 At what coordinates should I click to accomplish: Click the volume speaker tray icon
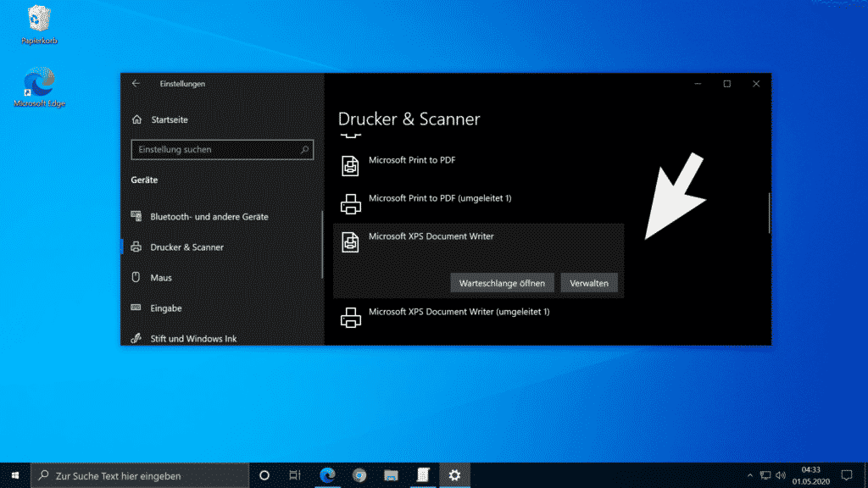(781, 475)
